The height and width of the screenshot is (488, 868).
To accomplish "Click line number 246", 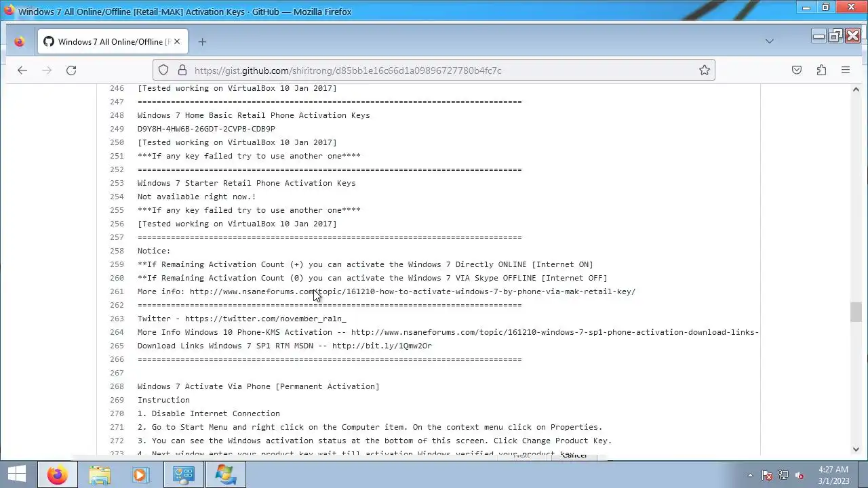I will (117, 88).
